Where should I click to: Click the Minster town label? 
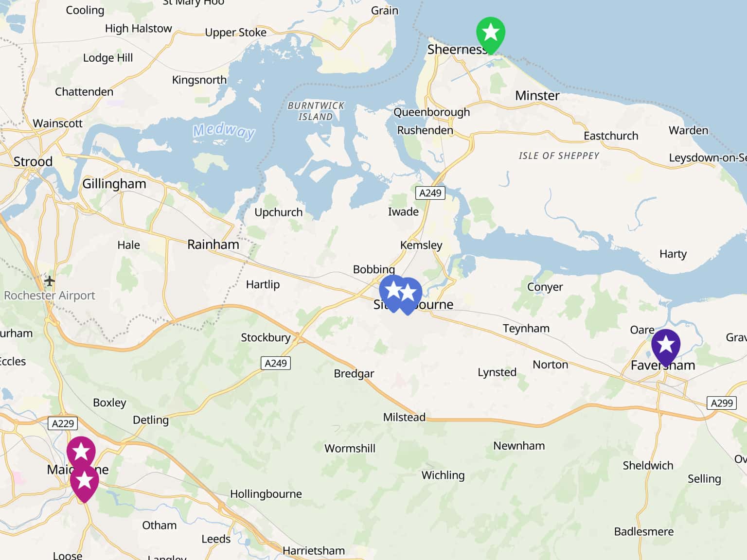tap(537, 96)
